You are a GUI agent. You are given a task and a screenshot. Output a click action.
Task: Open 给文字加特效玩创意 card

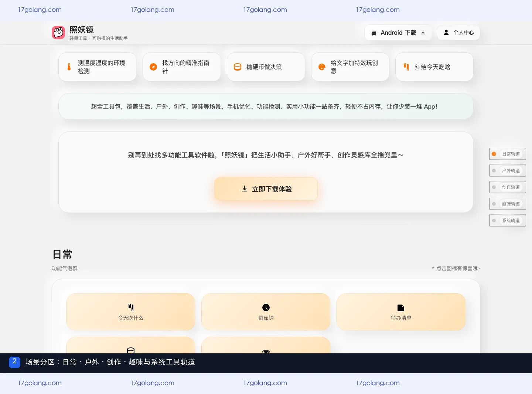pyautogui.click(x=350, y=67)
